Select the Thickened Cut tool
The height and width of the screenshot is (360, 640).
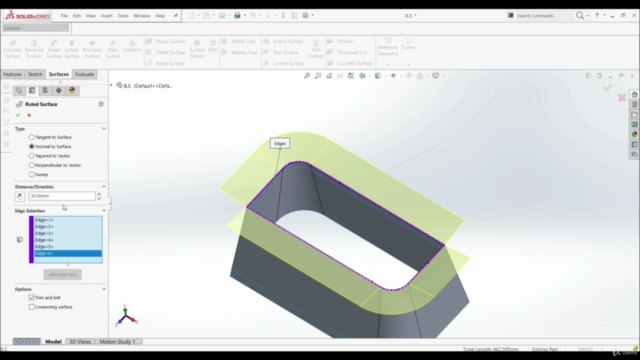tap(347, 52)
